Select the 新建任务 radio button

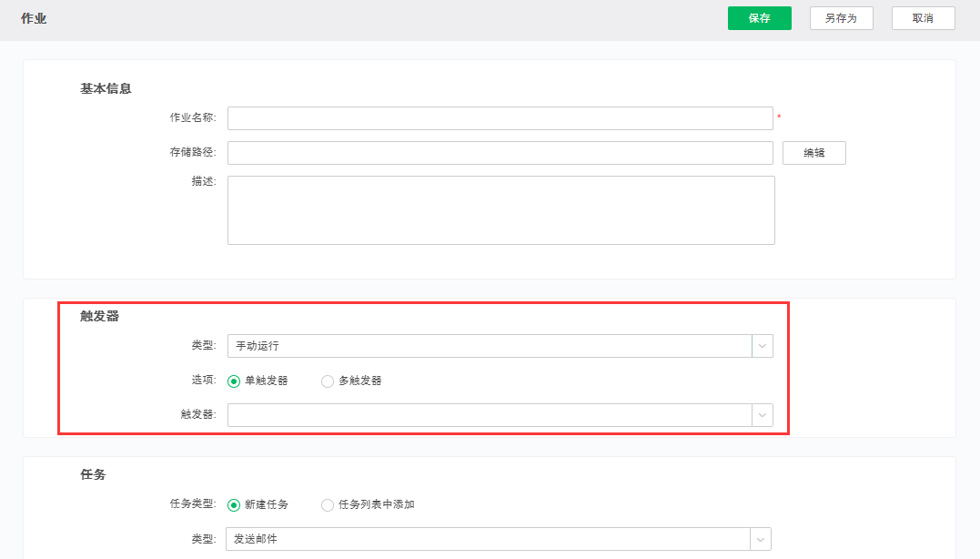click(234, 504)
